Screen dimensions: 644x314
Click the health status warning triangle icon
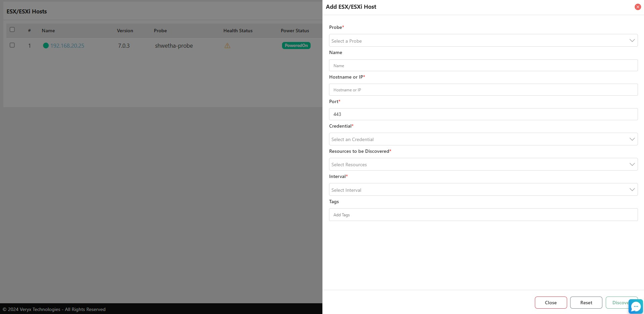(227, 46)
